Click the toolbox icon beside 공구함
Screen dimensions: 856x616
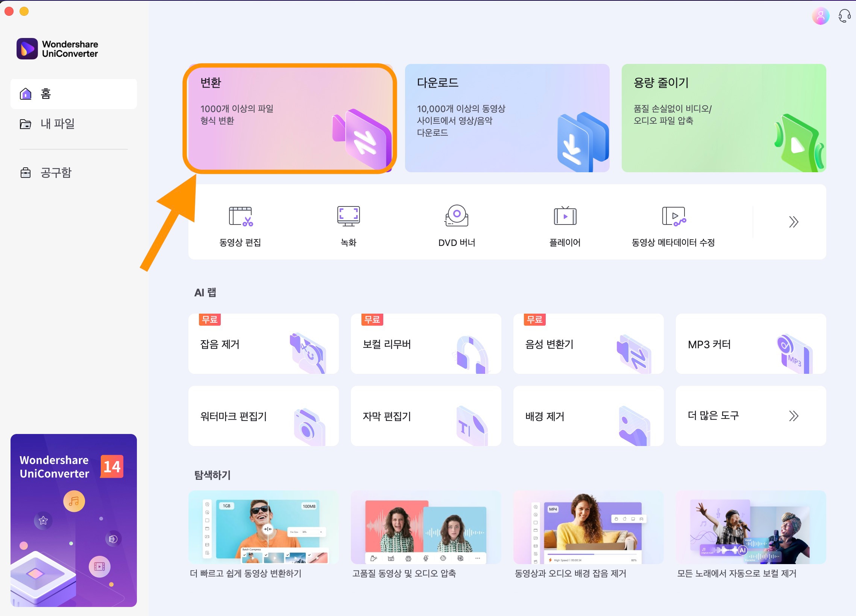point(25,173)
